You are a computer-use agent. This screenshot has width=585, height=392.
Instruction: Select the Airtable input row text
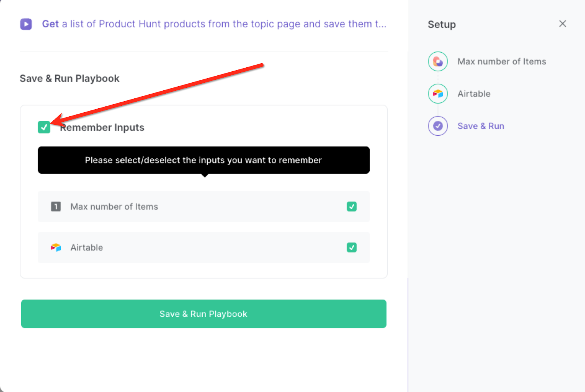(87, 248)
